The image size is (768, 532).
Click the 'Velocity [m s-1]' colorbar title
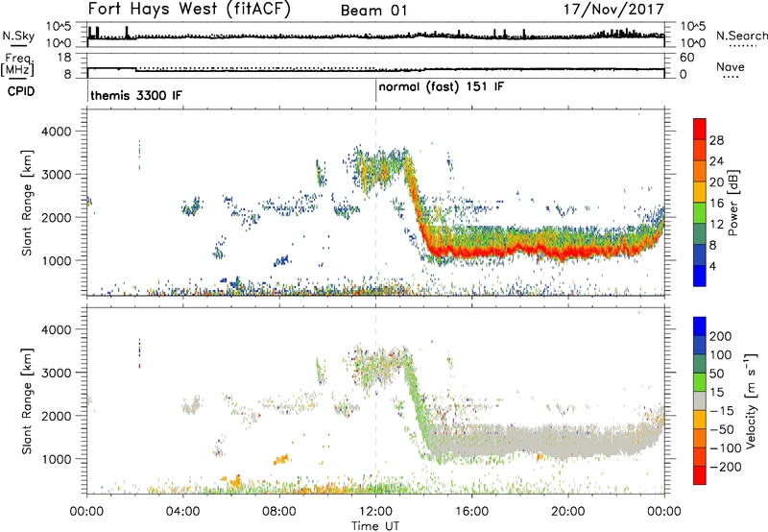(x=750, y=400)
